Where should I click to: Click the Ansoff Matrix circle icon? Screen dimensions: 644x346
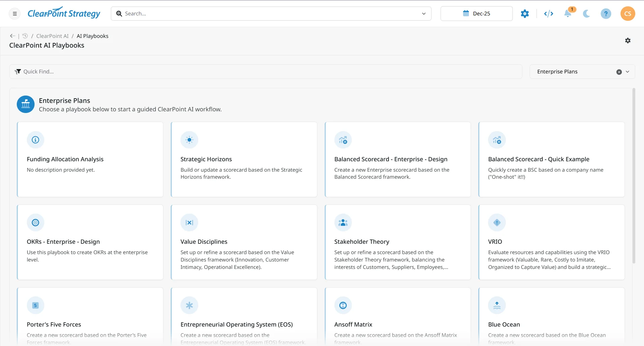(343, 305)
